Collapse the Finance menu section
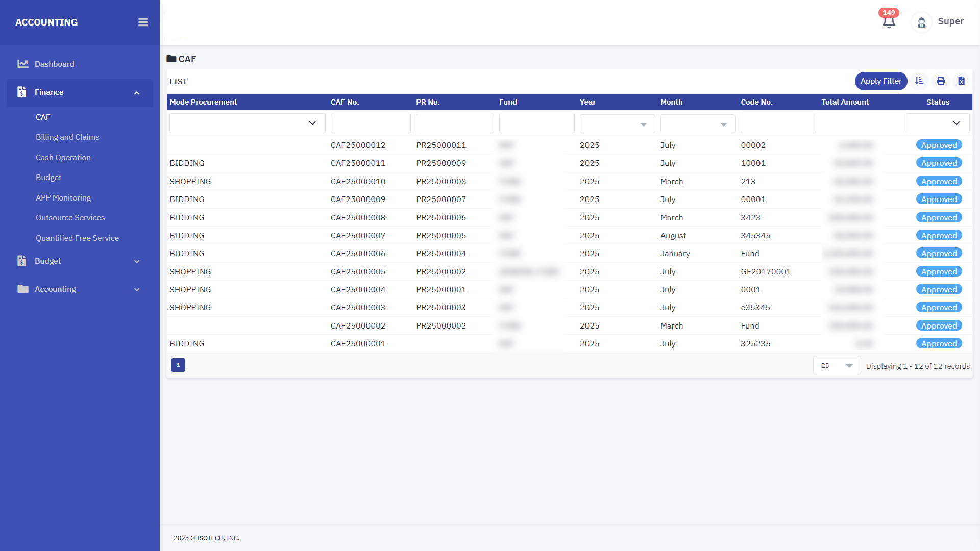The image size is (980, 551). (136, 93)
